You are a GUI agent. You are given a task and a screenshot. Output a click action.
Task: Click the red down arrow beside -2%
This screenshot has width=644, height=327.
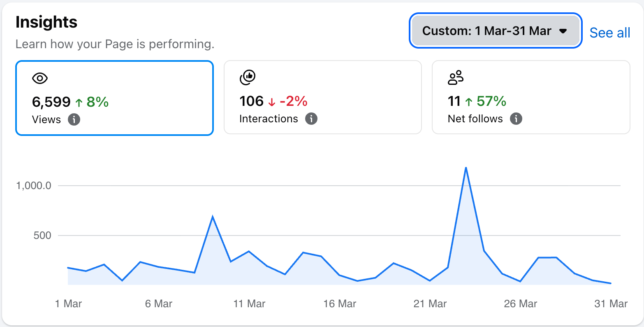click(271, 102)
